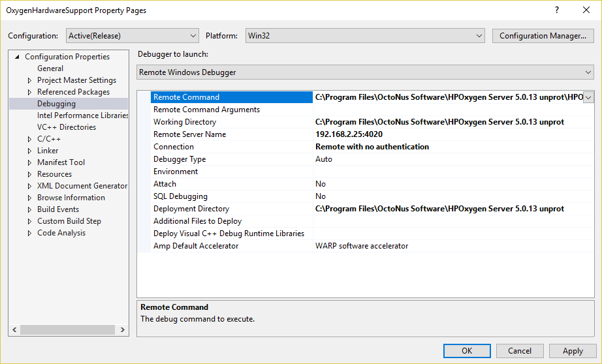Select General in the property tree
Viewport: 602px width, 364px height.
[50, 68]
